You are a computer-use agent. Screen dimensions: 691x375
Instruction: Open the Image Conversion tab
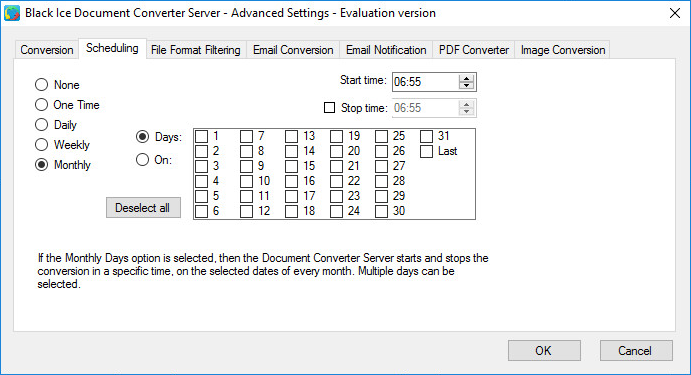pyautogui.click(x=563, y=50)
